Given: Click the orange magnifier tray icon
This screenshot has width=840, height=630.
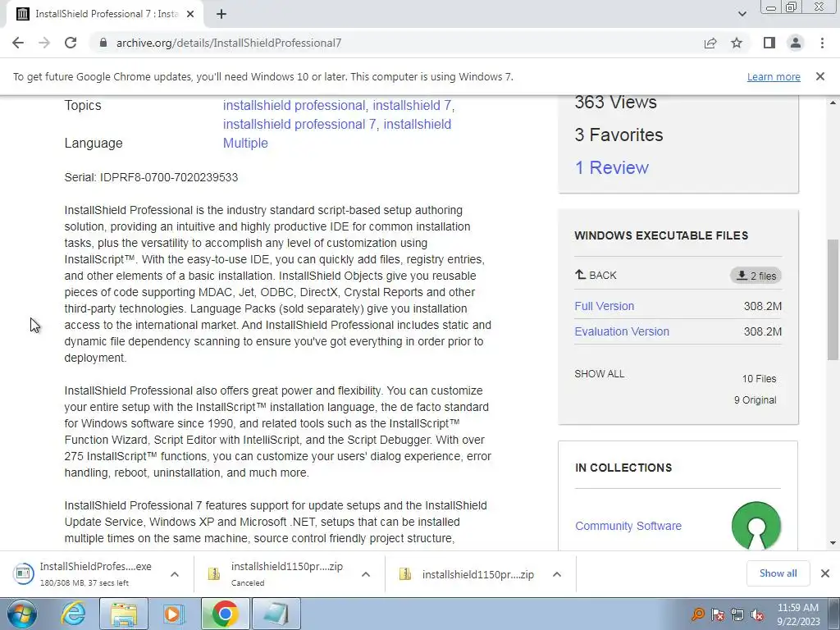Looking at the screenshot, I should (x=697, y=614).
